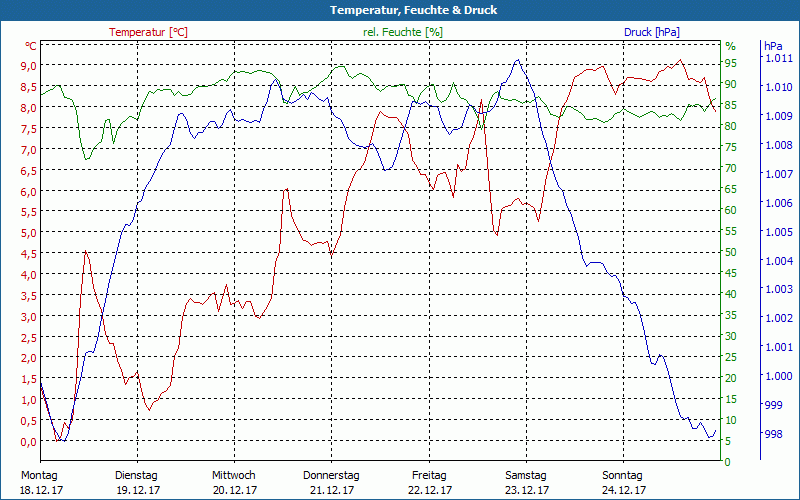Click the "0,0" temperature axis value

point(29,441)
